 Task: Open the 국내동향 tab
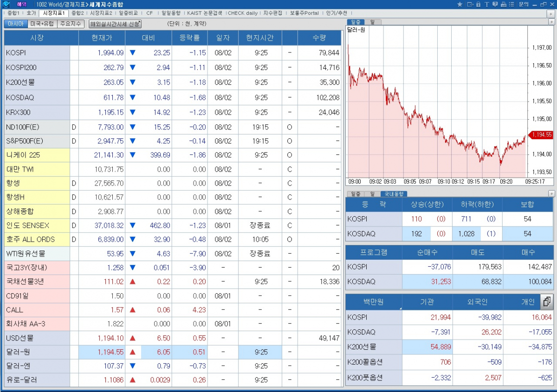point(394,194)
